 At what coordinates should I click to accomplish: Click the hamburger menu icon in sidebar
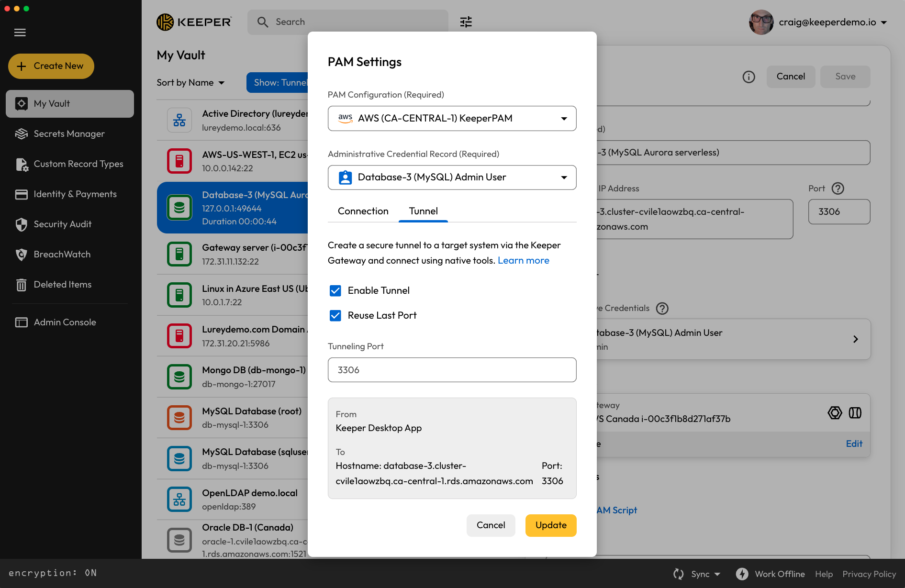(x=20, y=33)
